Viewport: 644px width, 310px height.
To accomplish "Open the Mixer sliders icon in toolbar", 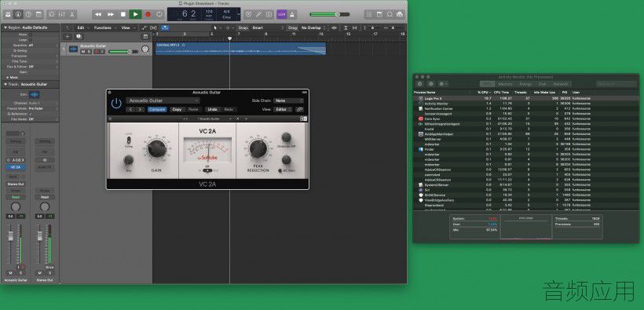I will pyautogui.click(x=61, y=14).
